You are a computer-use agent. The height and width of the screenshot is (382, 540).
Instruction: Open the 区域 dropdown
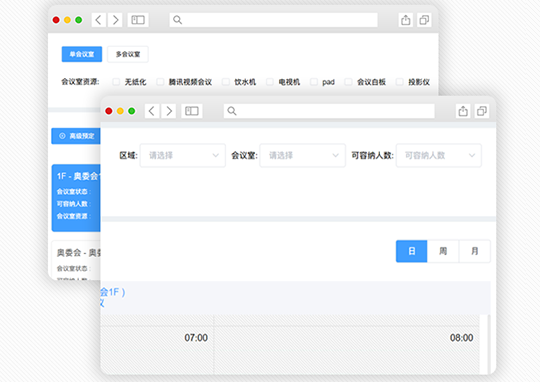tap(183, 155)
